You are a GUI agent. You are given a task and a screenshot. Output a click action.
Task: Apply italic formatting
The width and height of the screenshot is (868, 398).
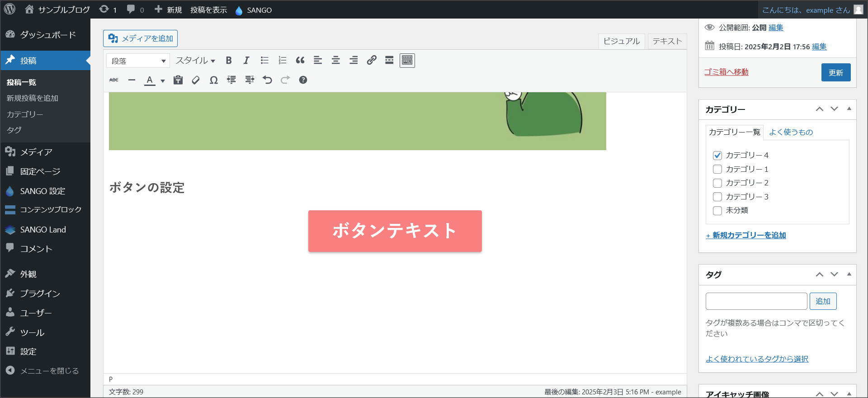pos(246,61)
